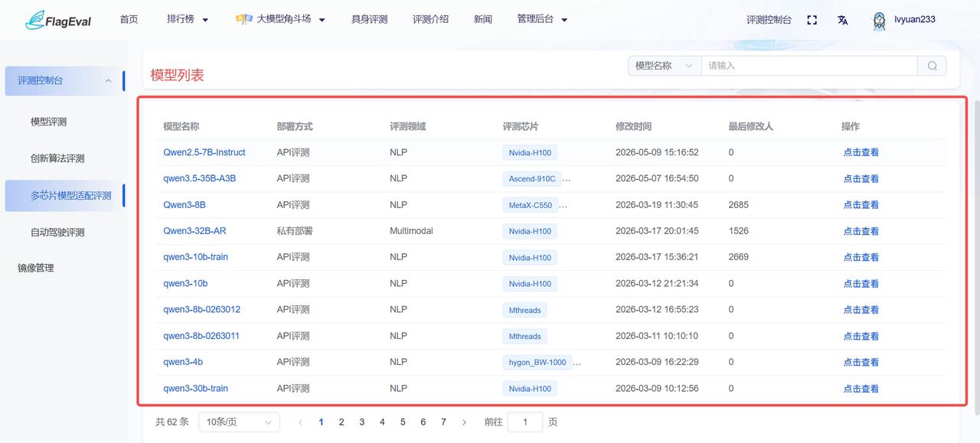
Task: Go to page 3
Action: tap(362, 422)
